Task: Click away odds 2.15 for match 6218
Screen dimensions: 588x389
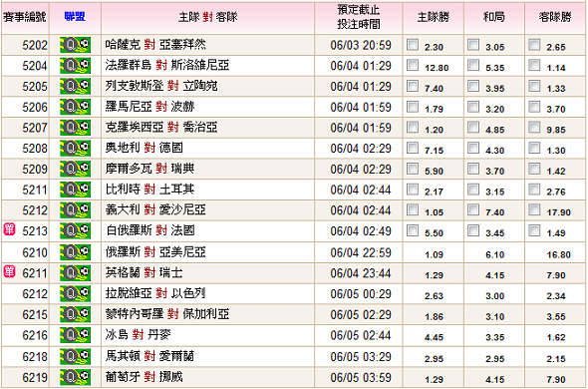Action: pos(556,359)
